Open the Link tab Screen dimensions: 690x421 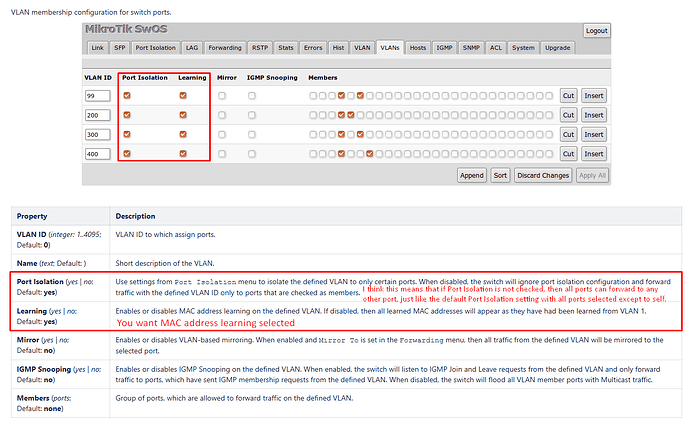tap(97, 48)
